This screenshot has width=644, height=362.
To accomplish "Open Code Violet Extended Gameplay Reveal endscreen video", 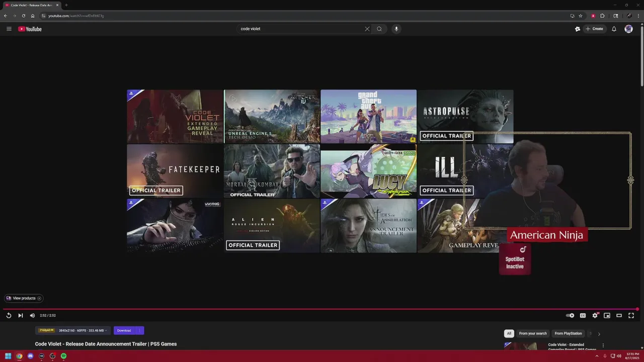I will 175,117.
